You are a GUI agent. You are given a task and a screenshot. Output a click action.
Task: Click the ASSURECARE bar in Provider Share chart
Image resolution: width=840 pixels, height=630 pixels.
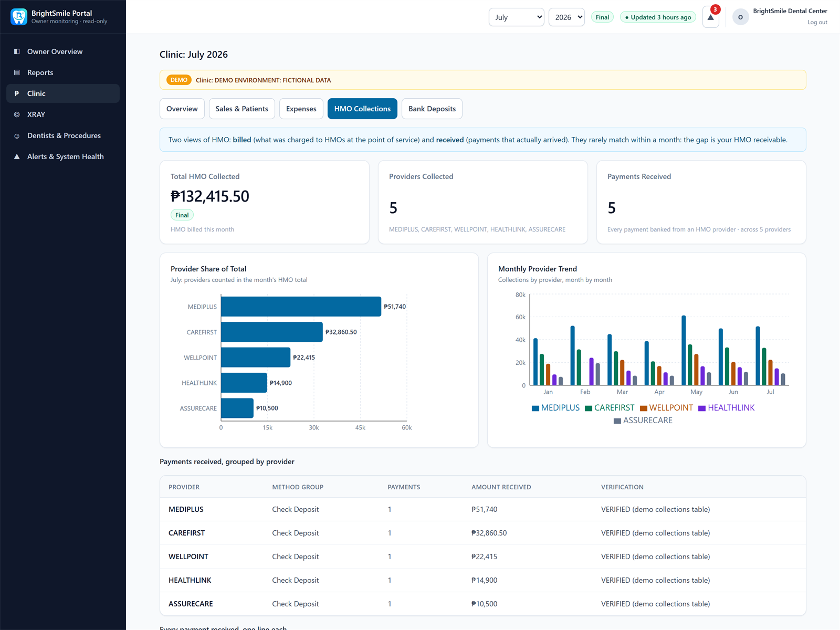[237, 408]
